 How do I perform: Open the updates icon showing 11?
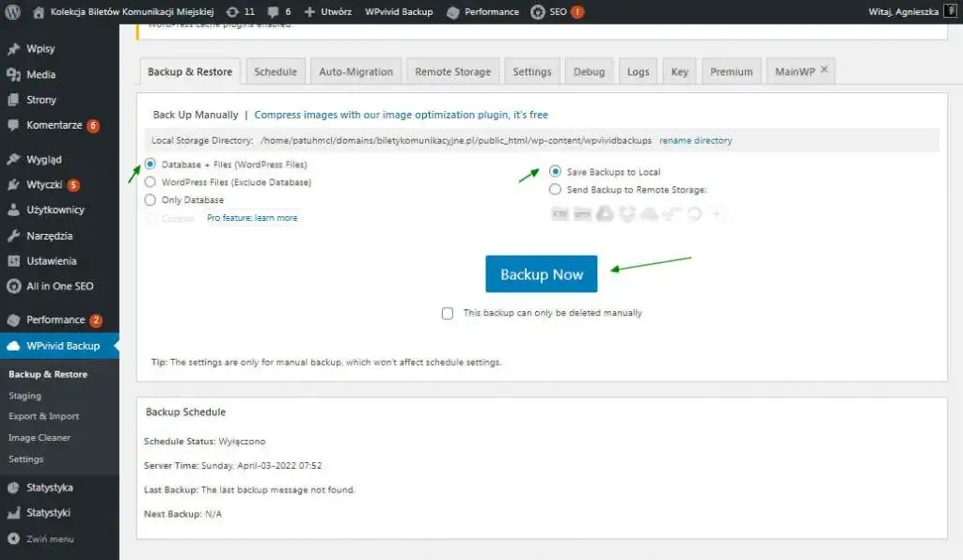click(233, 11)
